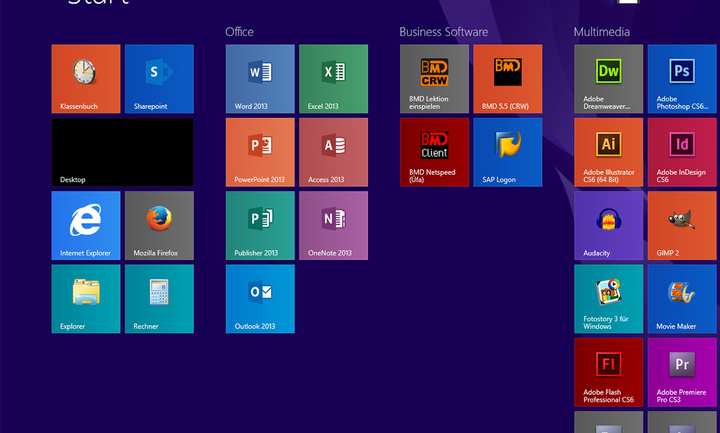Launch the Sharepoint tile

159,79
